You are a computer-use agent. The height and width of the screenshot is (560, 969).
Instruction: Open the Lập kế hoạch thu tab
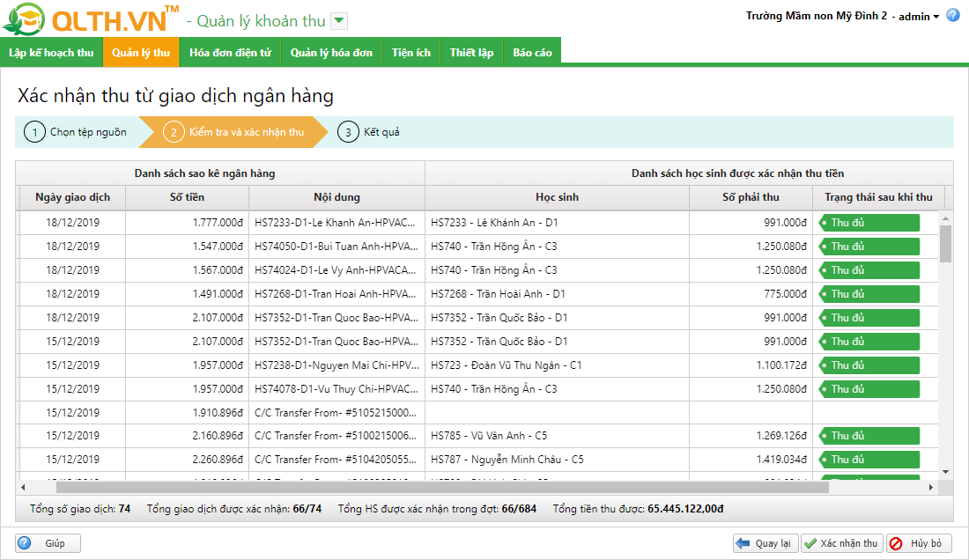[51, 53]
